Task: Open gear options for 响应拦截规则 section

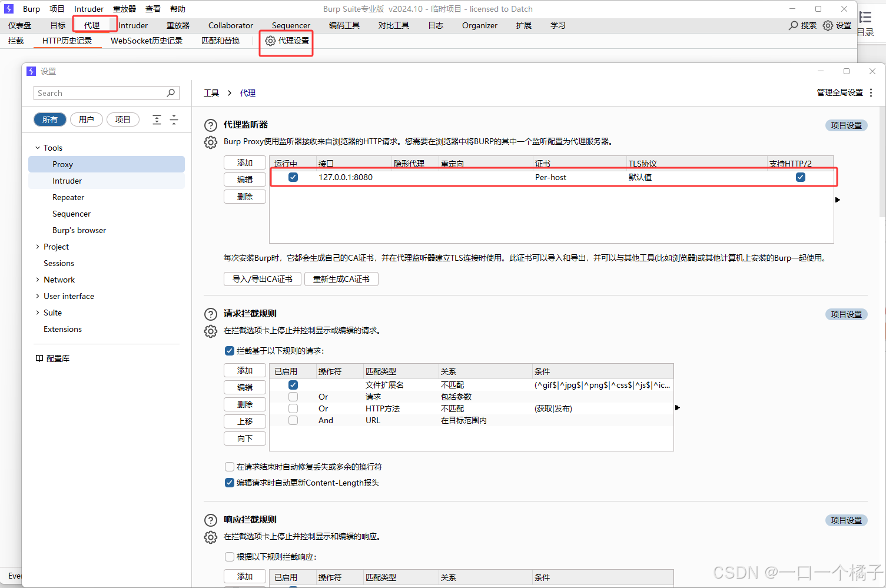Action: coord(210,537)
